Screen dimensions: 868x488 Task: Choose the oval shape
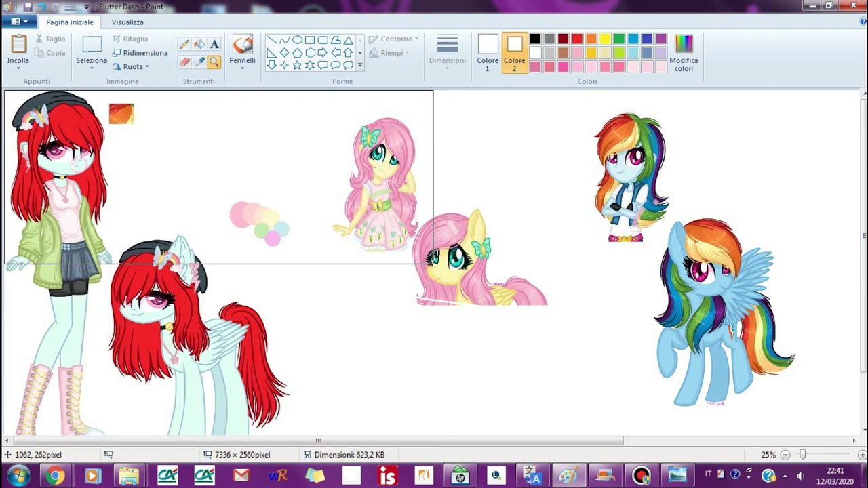tap(297, 40)
